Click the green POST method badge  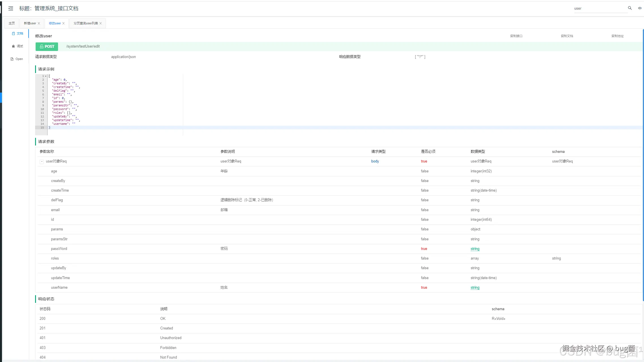(47, 46)
